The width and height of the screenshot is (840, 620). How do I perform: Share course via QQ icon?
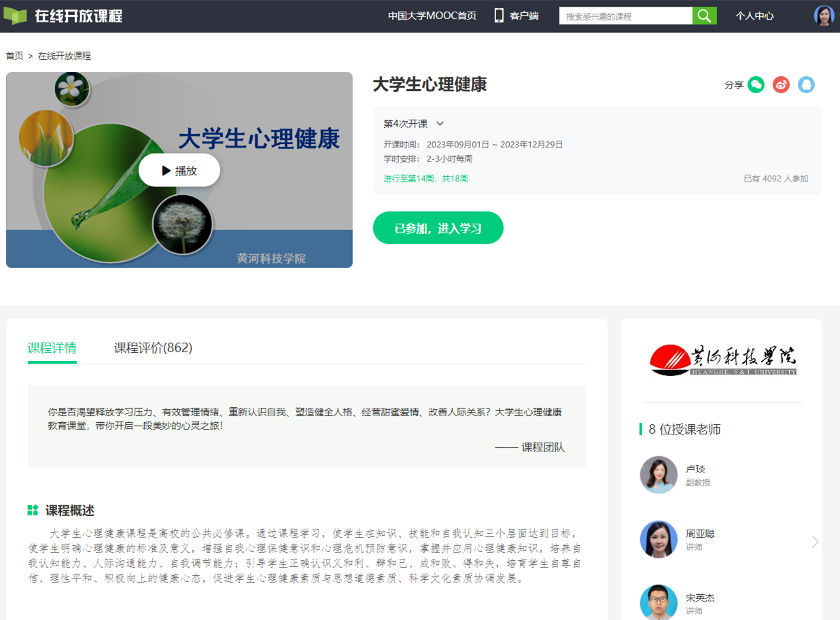(806, 85)
